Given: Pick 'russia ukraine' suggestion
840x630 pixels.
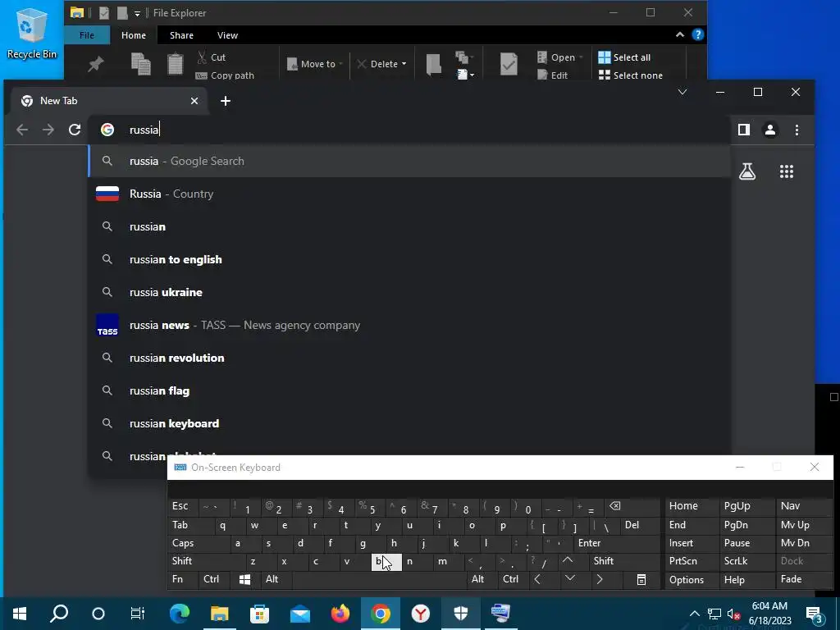Looking at the screenshot, I should coord(409,292).
